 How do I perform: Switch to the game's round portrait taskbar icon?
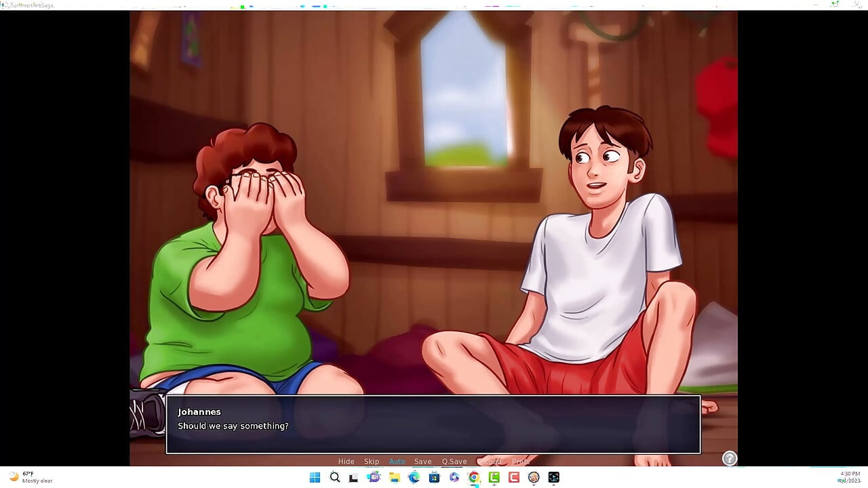(534, 477)
